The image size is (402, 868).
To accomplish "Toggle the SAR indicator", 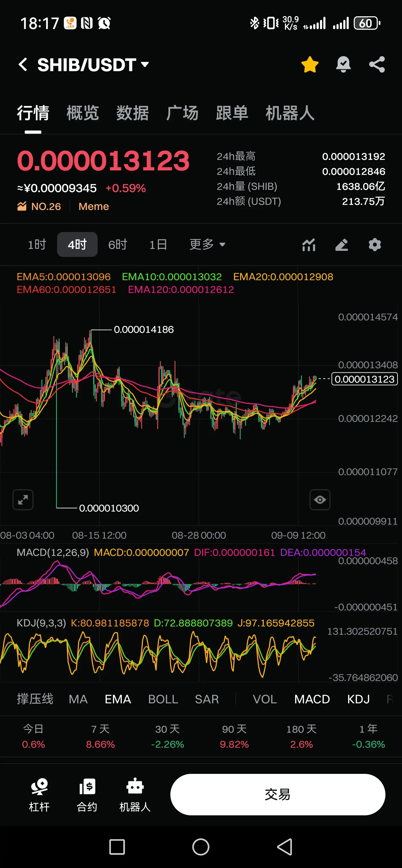I will [207, 699].
